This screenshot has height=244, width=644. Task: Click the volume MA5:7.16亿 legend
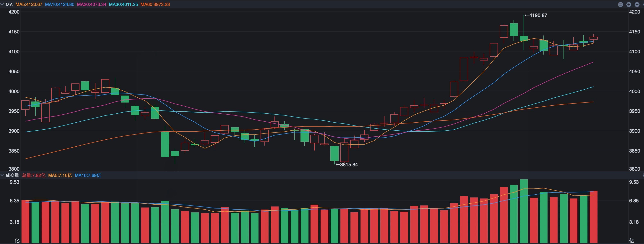tap(60, 176)
